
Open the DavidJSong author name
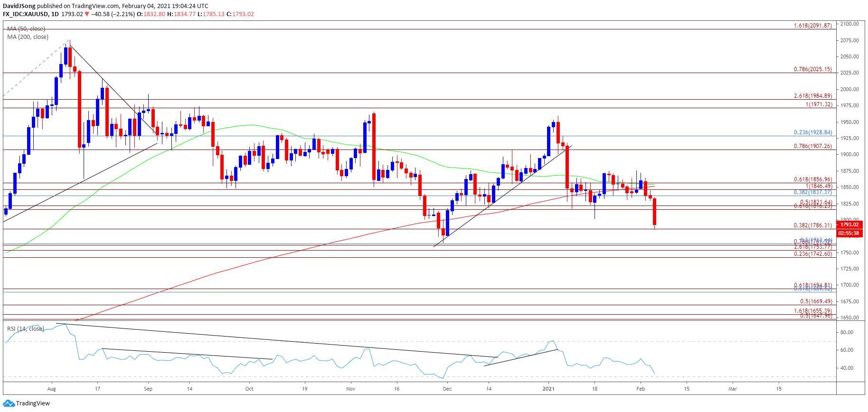click(x=18, y=6)
